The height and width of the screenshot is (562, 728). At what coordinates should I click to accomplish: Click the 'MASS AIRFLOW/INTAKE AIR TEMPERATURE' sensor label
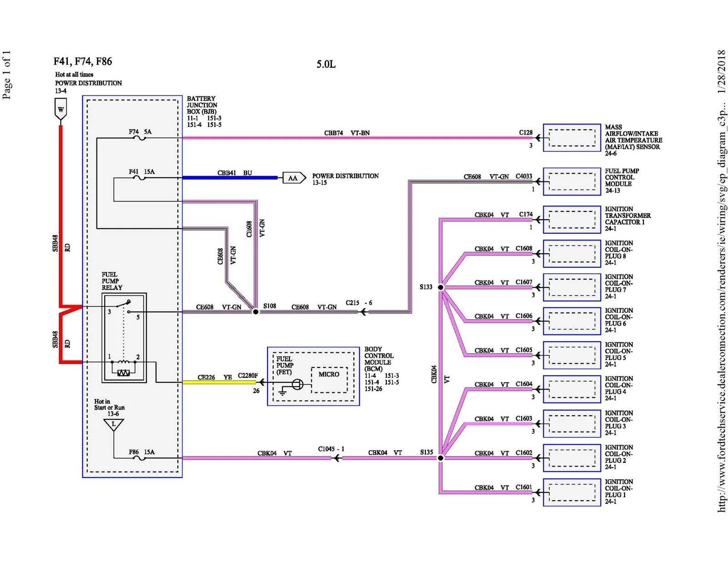coord(633,137)
